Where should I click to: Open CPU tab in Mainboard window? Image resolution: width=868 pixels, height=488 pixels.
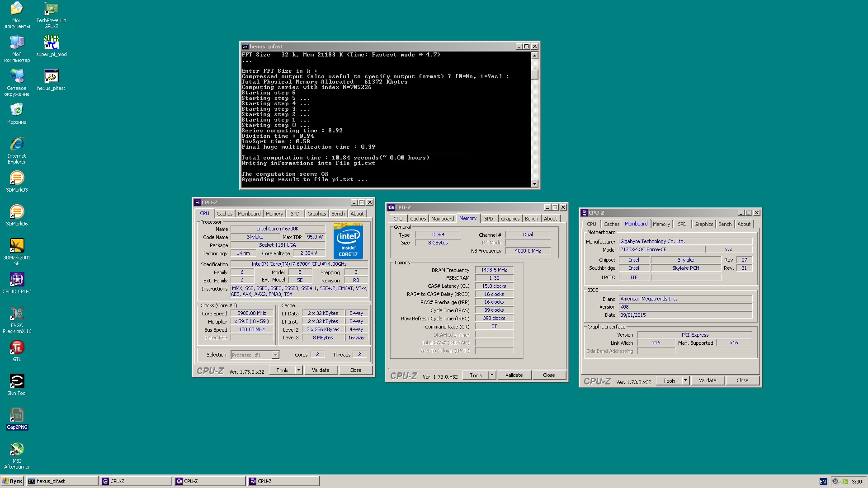pyautogui.click(x=591, y=224)
